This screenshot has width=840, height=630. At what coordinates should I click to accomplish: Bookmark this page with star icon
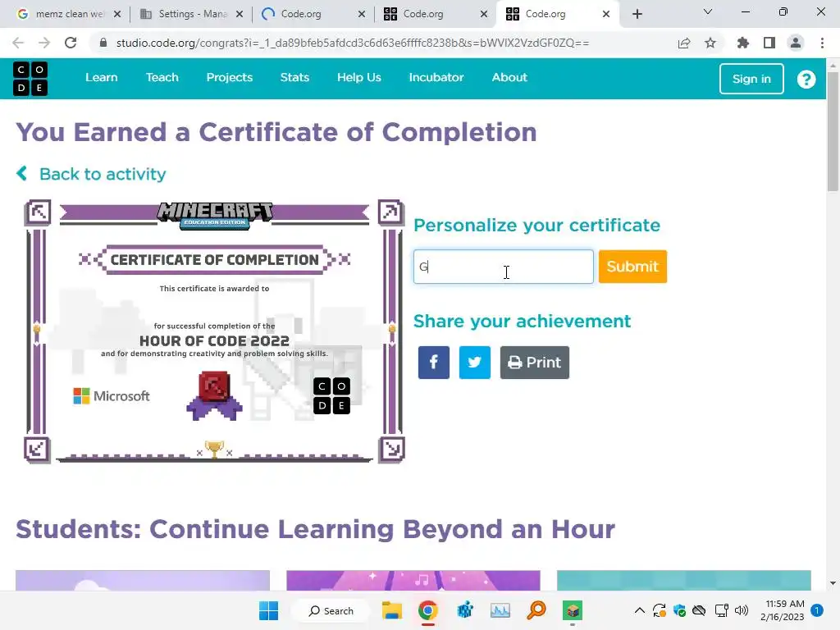click(710, 43)
